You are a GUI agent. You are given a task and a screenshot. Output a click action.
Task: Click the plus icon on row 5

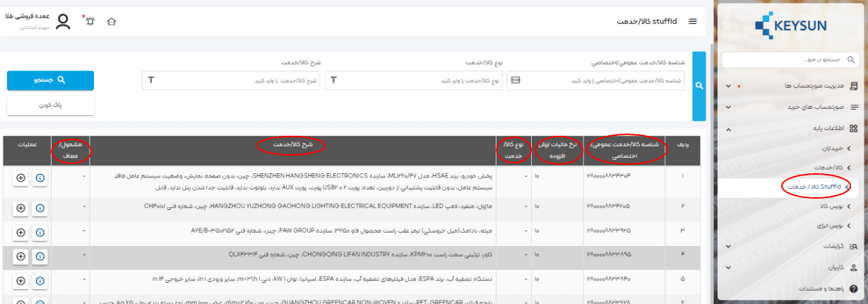click(20, 281)
